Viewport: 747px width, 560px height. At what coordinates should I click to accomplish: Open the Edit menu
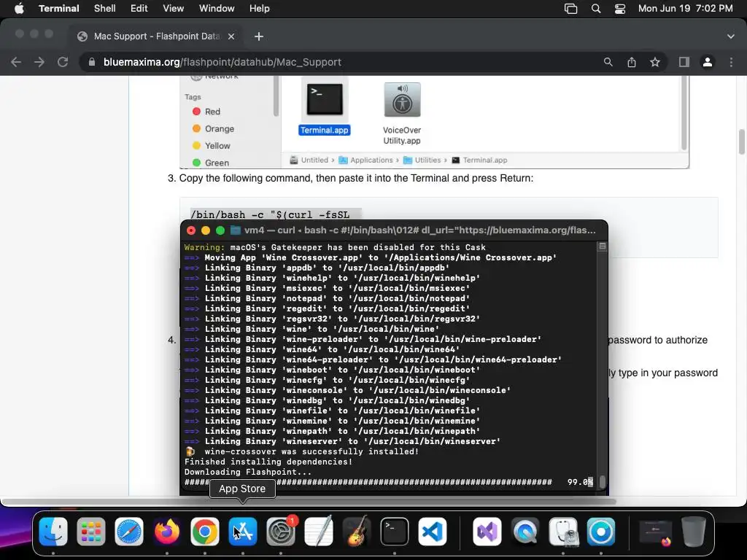(139, 8)
